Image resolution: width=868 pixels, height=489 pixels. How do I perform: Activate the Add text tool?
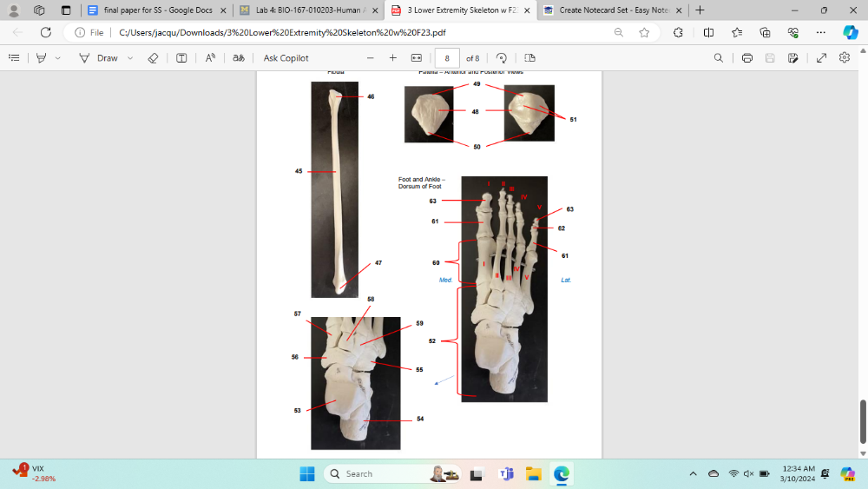[181, 58]
